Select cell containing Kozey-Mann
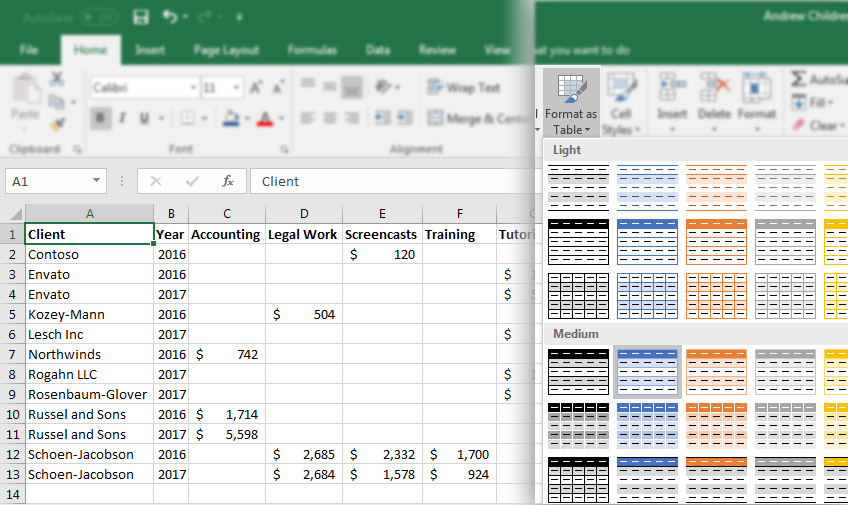848x505 pixels. [x=89, y=314]
